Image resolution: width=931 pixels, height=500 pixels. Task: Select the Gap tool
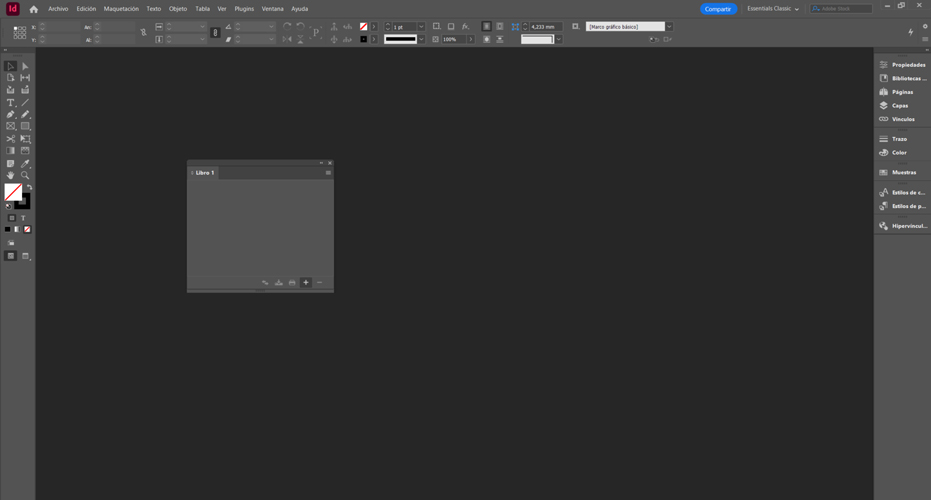coord(25,78)
